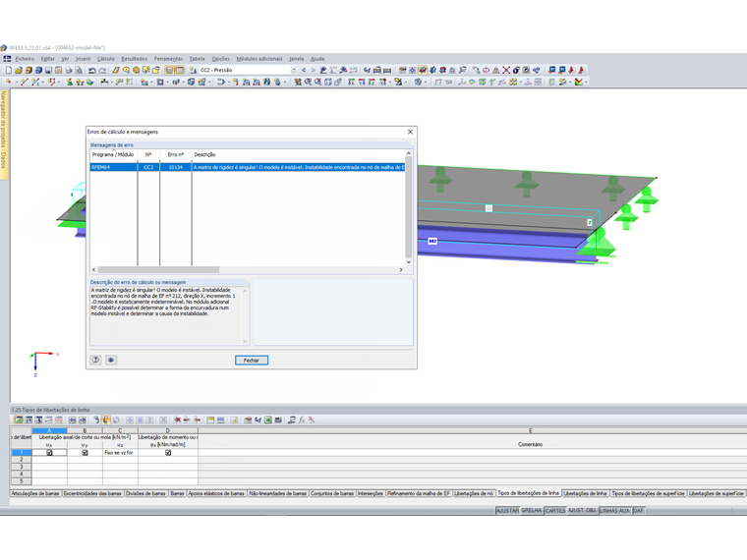Switch to Conjuntos de barras tab
Image resolution: width=747 pixels, height=560 pixels.
coord(332,493)
